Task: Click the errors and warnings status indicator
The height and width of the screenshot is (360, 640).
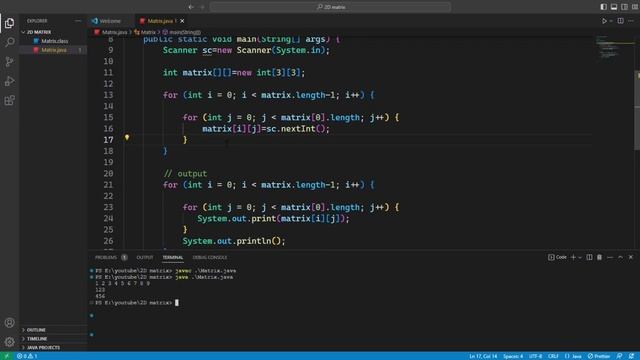Action: (27, 356)
